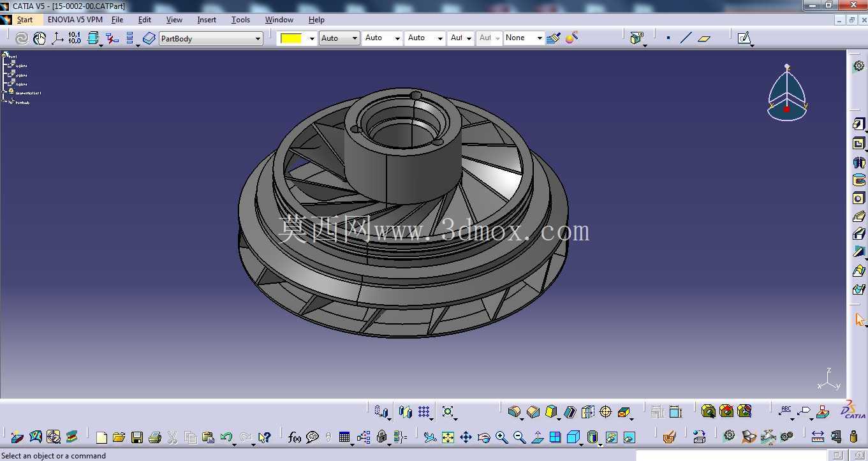Click the Pocket icon on right toolbar
The height and width of the screenshot is (461, 868).
pos(859,143)
